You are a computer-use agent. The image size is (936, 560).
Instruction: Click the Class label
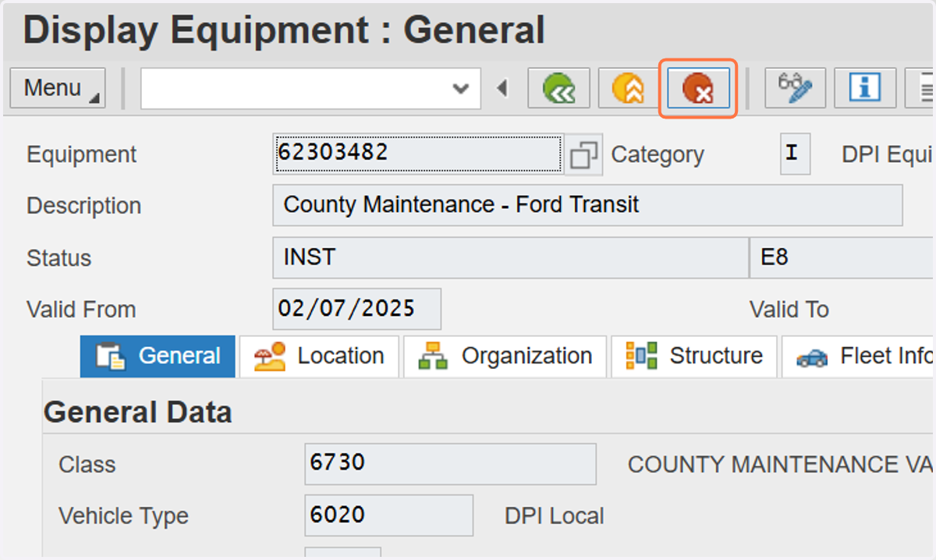[87, 465]
